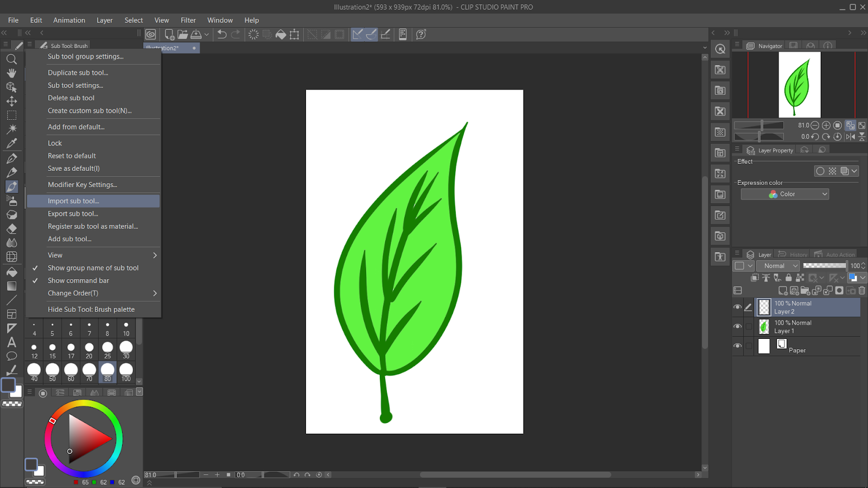Click Delete layer trash icon

pos(862,291)
